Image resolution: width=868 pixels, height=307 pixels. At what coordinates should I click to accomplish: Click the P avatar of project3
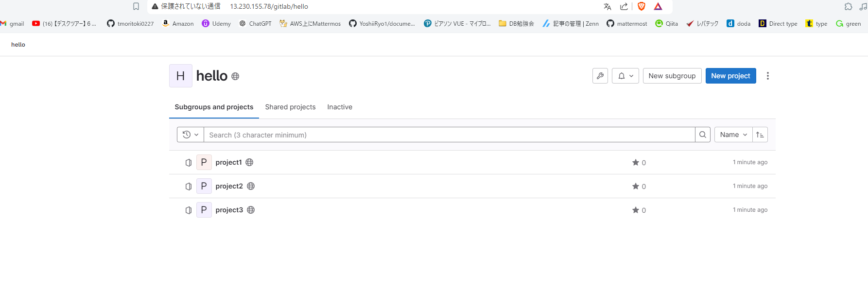point(204,210)
